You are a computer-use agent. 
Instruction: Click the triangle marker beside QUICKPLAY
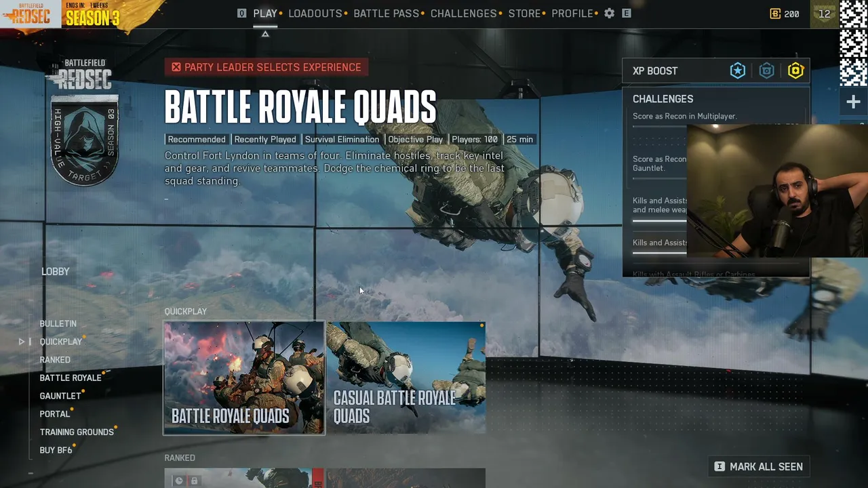(x=21, y=342)
